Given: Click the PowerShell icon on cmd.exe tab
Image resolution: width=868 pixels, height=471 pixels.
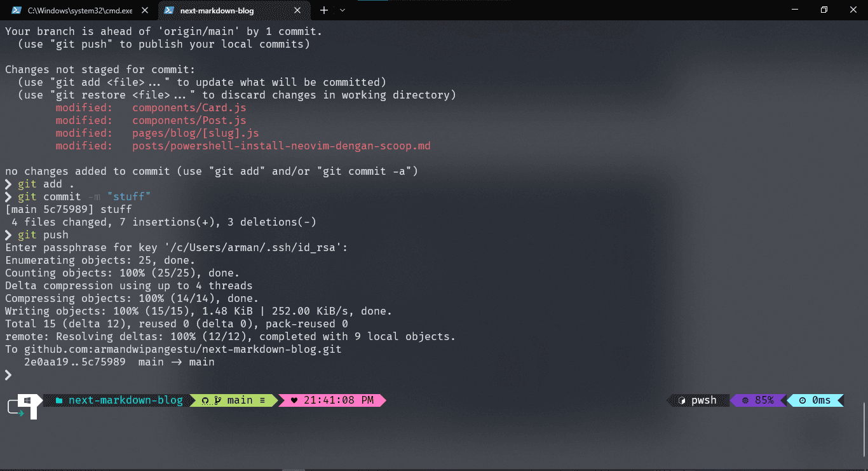Looking at the screenshot, I should 17,10.
